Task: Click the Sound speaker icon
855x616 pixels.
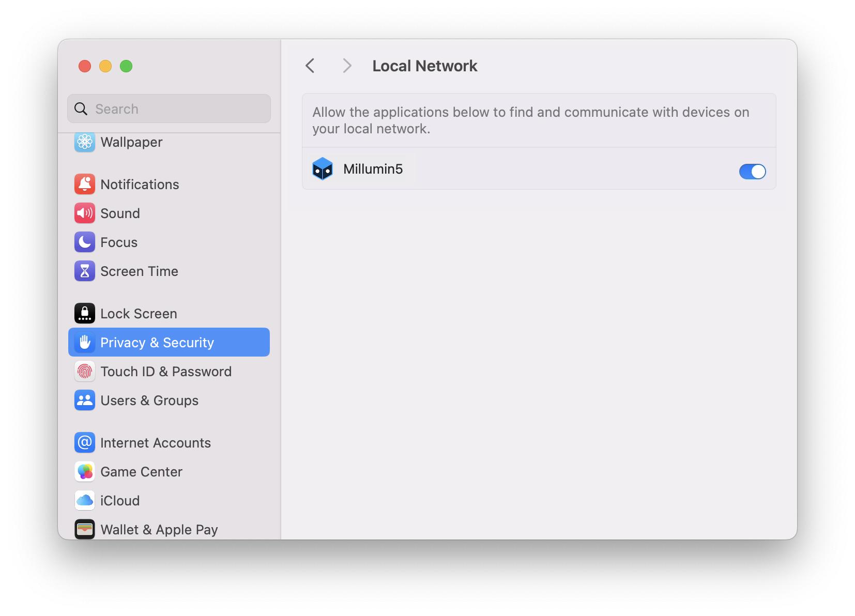Action: point(85,213)
